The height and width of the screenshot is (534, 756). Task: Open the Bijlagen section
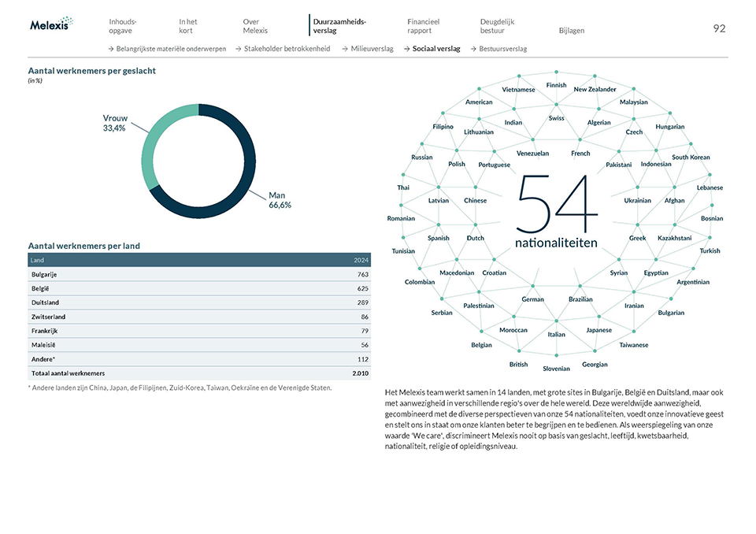tap(571, 30)
